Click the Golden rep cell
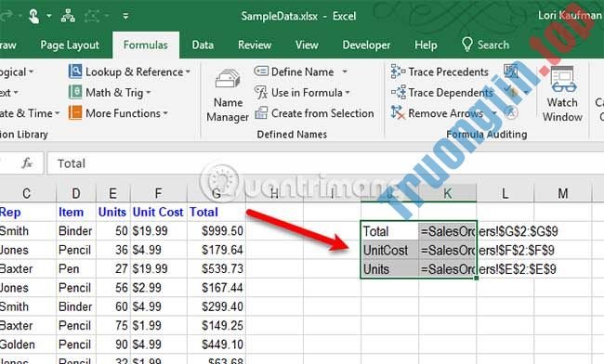Image resolution: width=604 pixels, height=364 pixels. 28,344
